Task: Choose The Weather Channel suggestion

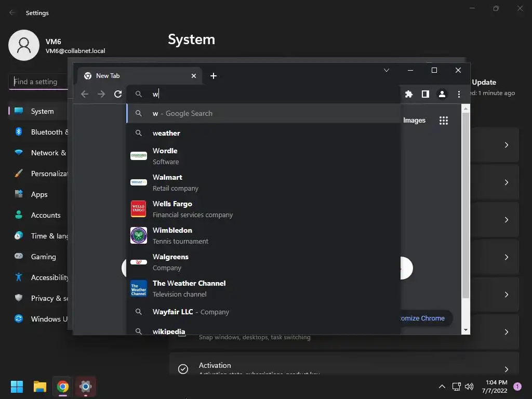Action: tap(263, 288)
